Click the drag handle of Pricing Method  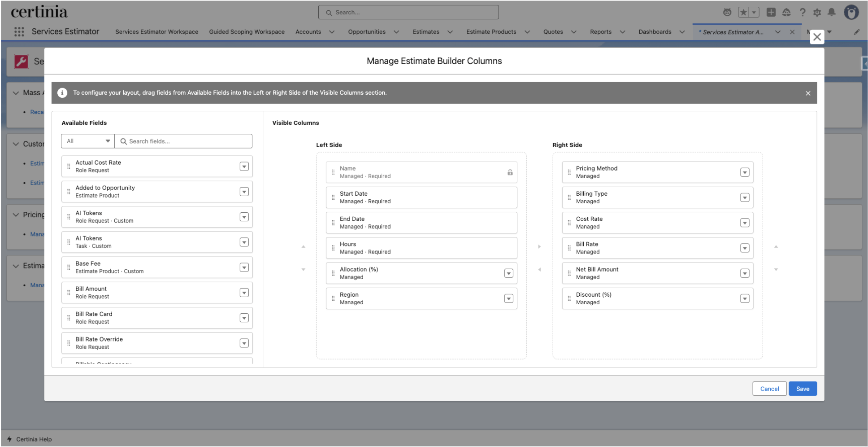point(569,172)
